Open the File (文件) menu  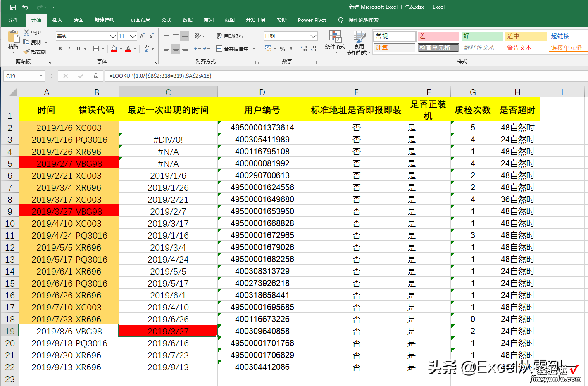click(x=13, y=20)
